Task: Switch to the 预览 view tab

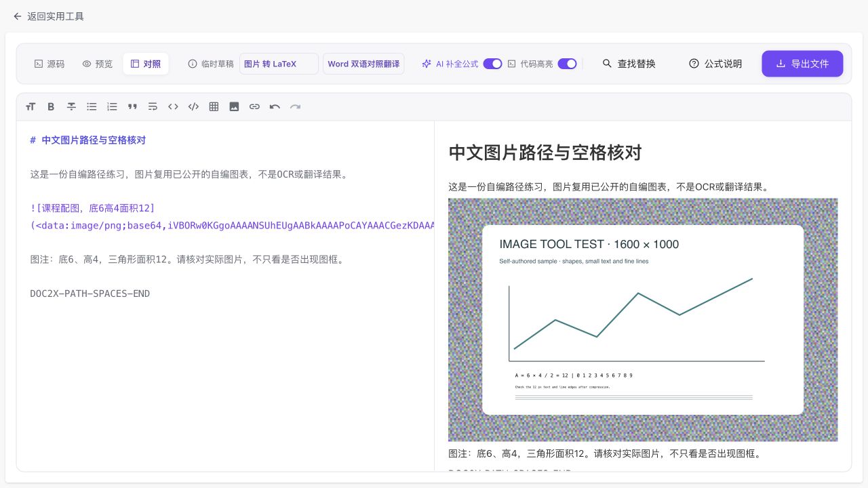Action: point(98,64)
